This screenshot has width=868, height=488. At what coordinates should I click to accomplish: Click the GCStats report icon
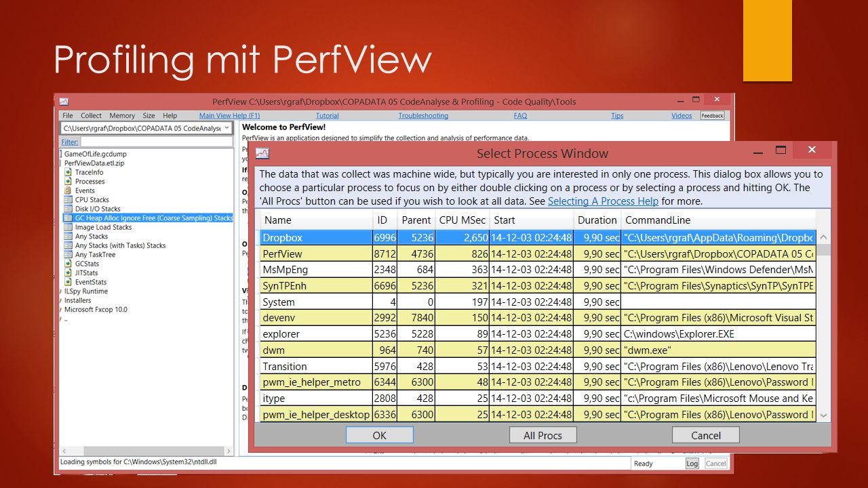[x=68, y=264]
